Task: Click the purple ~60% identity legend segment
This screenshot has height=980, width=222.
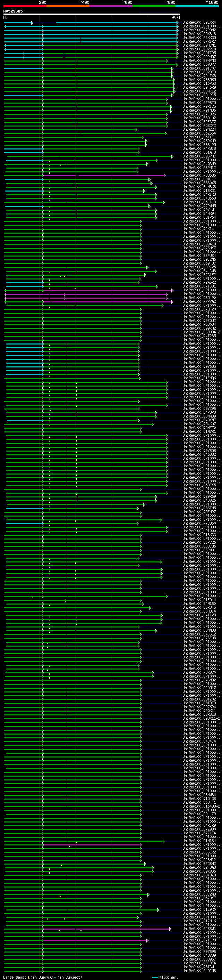Action: [111, 6]
